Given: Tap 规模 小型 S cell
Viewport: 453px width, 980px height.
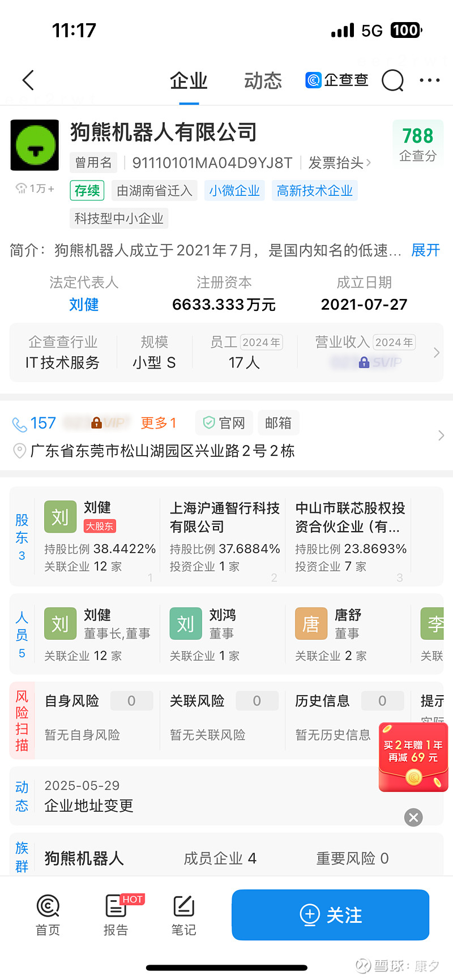Looking at the screenshot, I should tap(154, 352).
